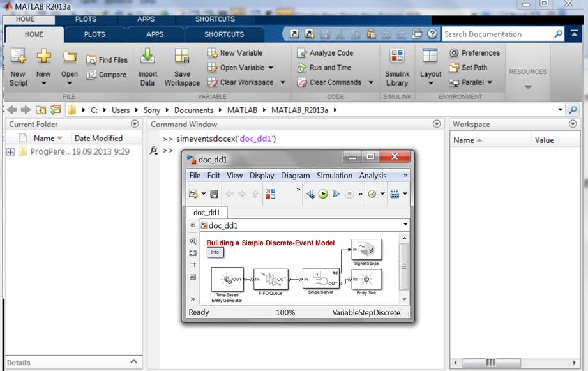Open the File menu in doc_dd1
This screenshot has height=371, width=588.
pyautogui.click(x=195, y=176)
